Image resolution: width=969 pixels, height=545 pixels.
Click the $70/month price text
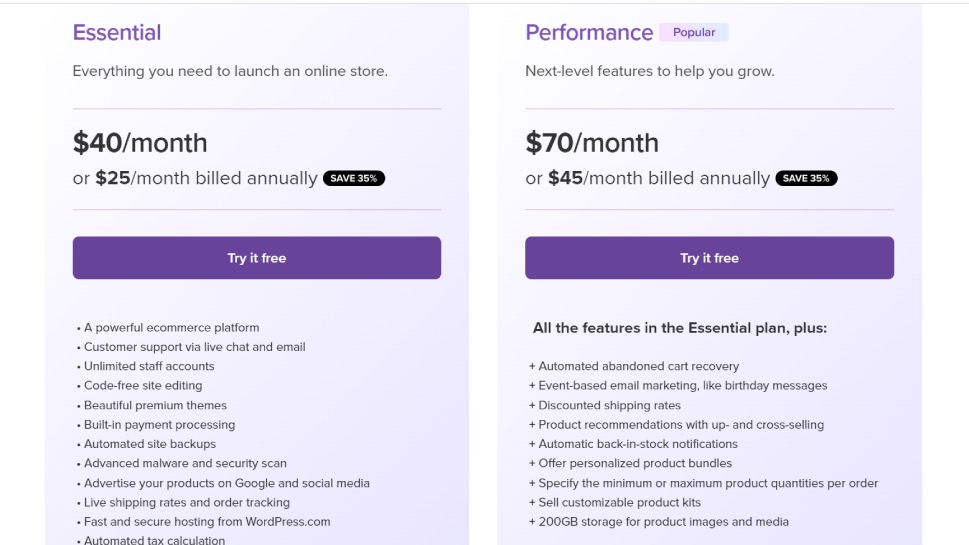[x=592, y=143]
